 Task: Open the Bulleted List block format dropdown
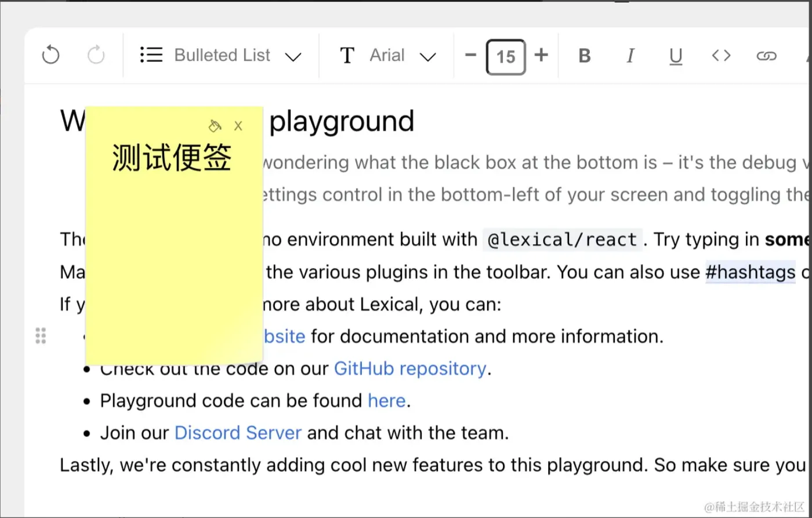click(x=221, y=56)
